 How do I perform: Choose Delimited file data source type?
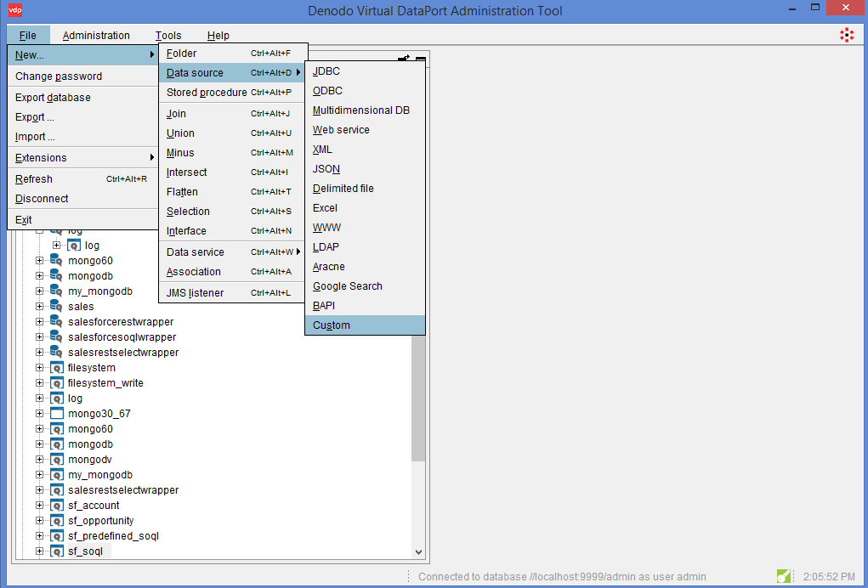pyautogui.click(x=365, y=189)
